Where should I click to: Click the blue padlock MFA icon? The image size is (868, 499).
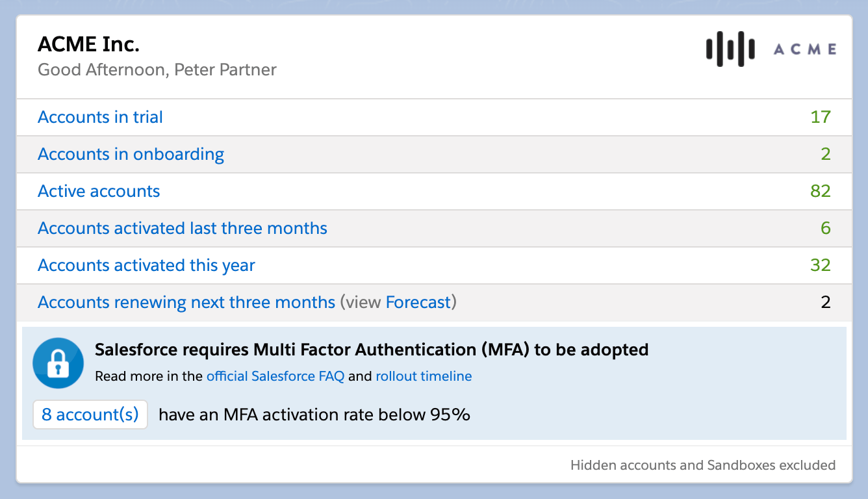(x=58, y=363)
